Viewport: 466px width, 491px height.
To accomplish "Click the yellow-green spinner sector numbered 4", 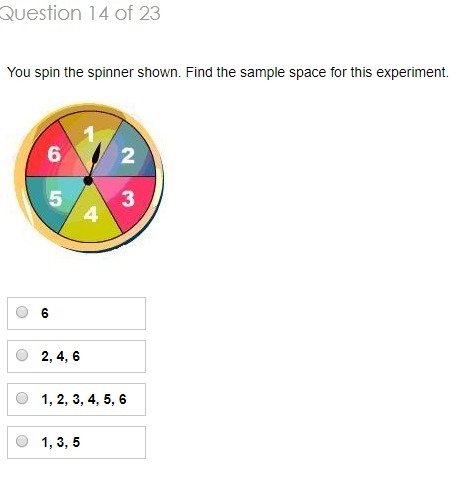I will [91, 217].
